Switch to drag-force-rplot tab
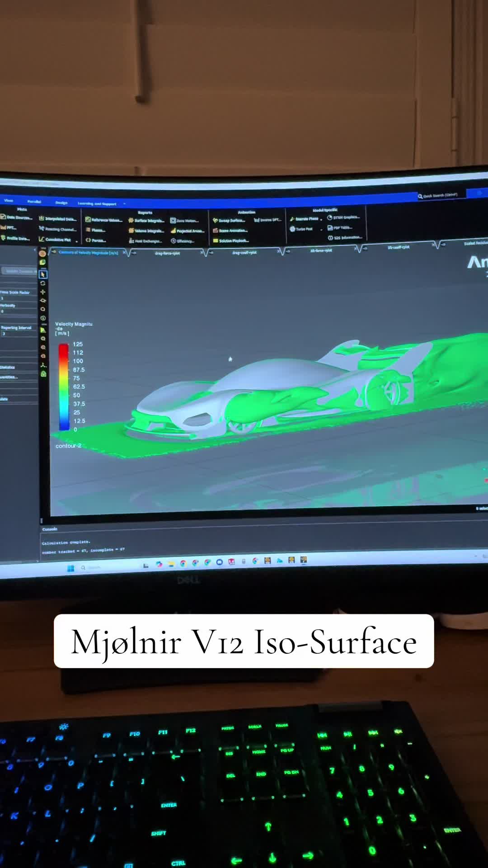Screen dimensions: 488x868 (x=167, y=253)
